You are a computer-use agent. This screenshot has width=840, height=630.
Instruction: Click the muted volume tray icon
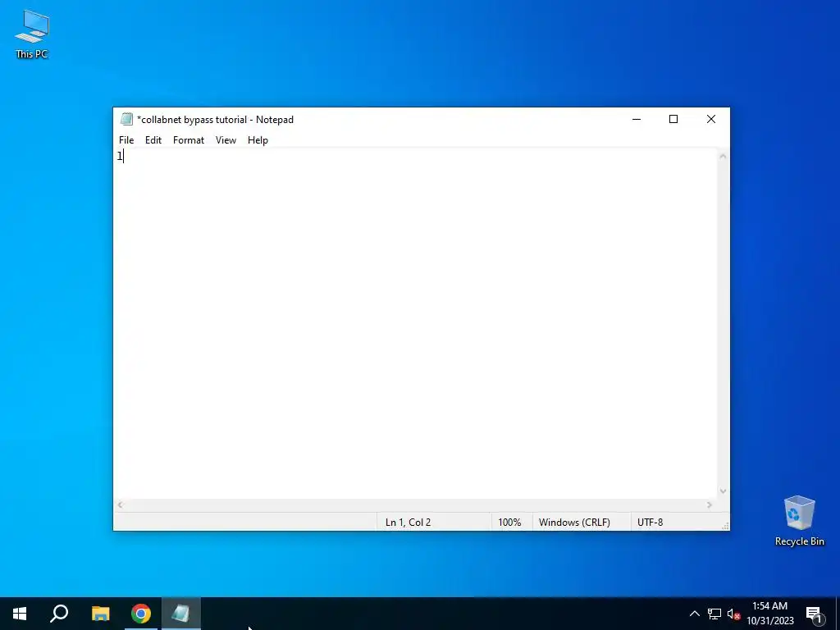[733, 614]
